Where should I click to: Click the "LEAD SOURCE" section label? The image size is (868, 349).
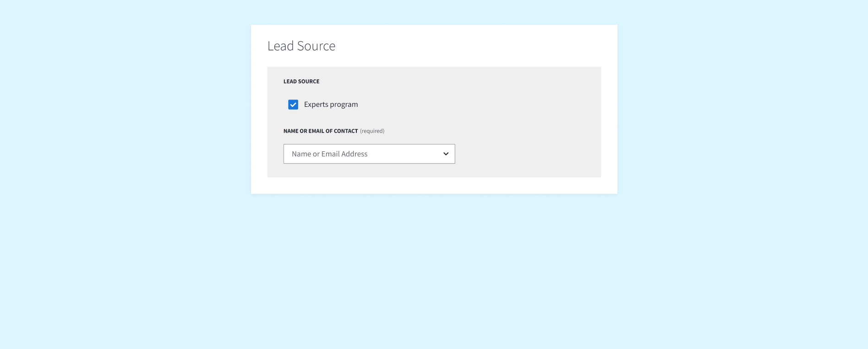301,82
